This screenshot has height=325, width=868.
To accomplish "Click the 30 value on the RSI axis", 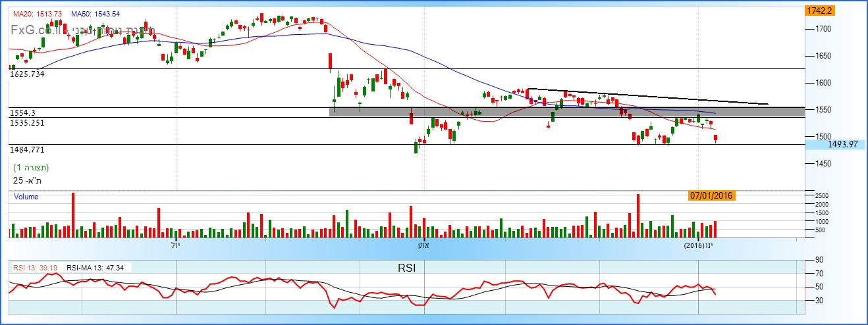I will [x=820, y=300].
